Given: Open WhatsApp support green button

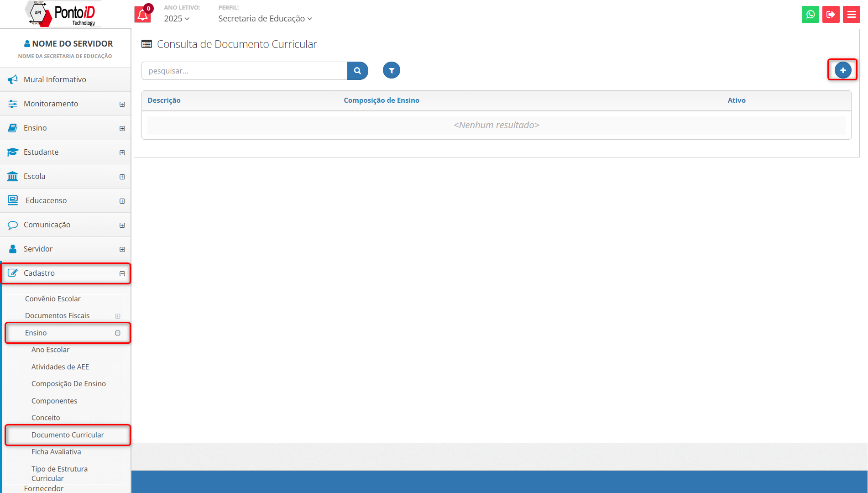Looking at the screenshot, I should coord(810,15).
